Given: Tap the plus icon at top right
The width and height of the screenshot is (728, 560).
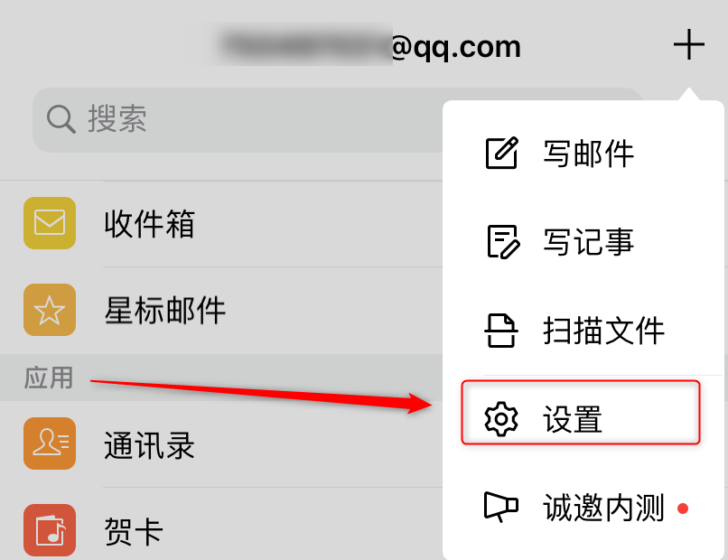Looking at the screenshot, I should pyautogui.click(x=689, y=44).
